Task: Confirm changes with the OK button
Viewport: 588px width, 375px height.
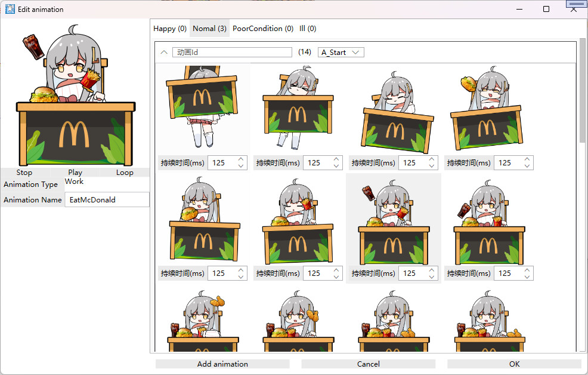Action: click(514, 364)
